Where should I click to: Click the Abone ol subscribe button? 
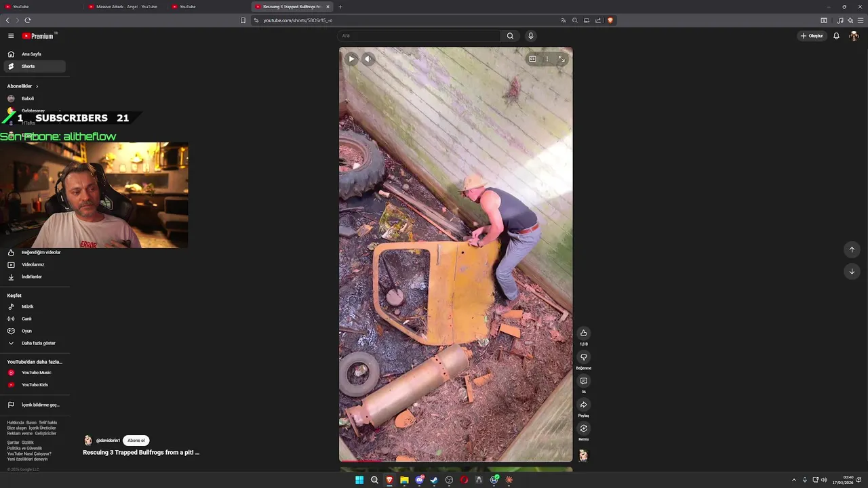pyautogui.click(x=136, y=441)
